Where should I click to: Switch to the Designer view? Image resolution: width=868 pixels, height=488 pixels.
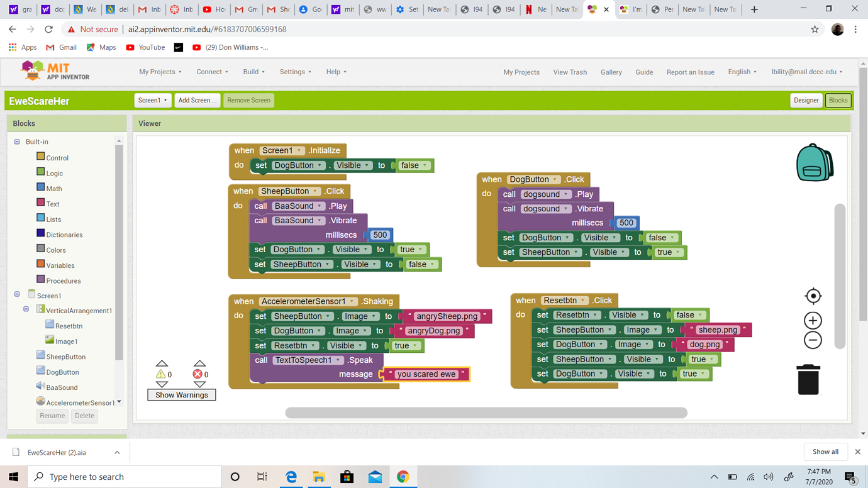pyautogui.click(x=806, y=101)
